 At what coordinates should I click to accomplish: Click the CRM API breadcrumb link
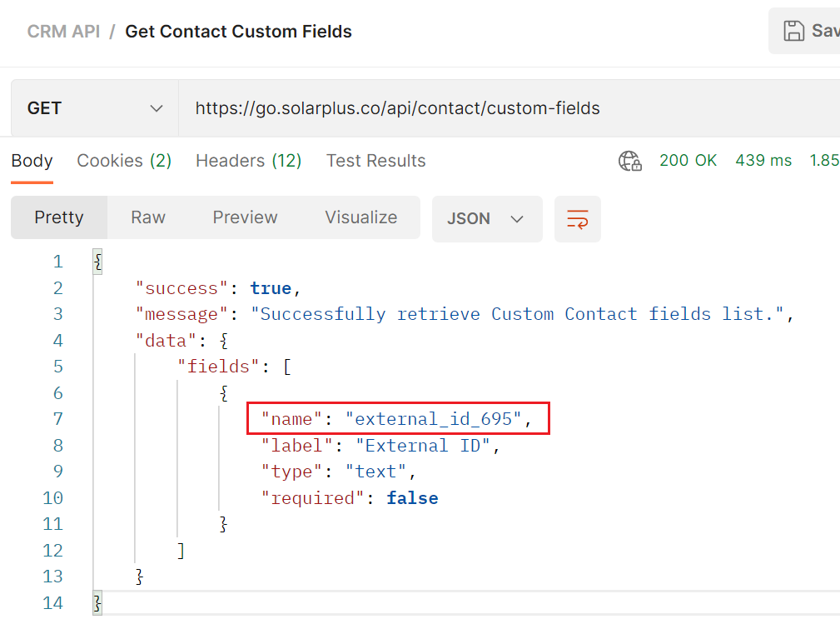click(x=63, y=32)
